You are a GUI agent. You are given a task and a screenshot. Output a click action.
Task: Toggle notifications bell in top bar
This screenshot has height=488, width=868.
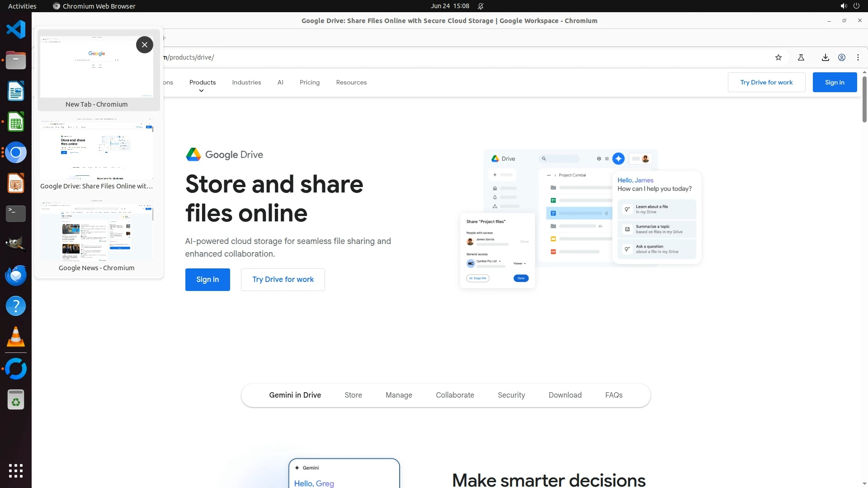tap(481, 6)
